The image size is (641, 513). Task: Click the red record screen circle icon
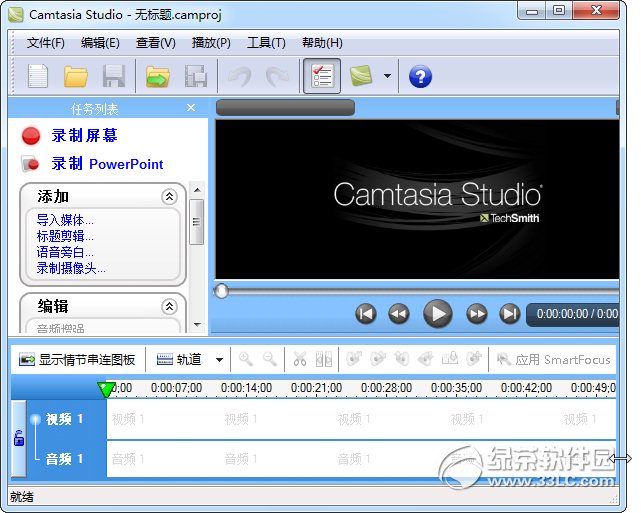tap(31, 136)
